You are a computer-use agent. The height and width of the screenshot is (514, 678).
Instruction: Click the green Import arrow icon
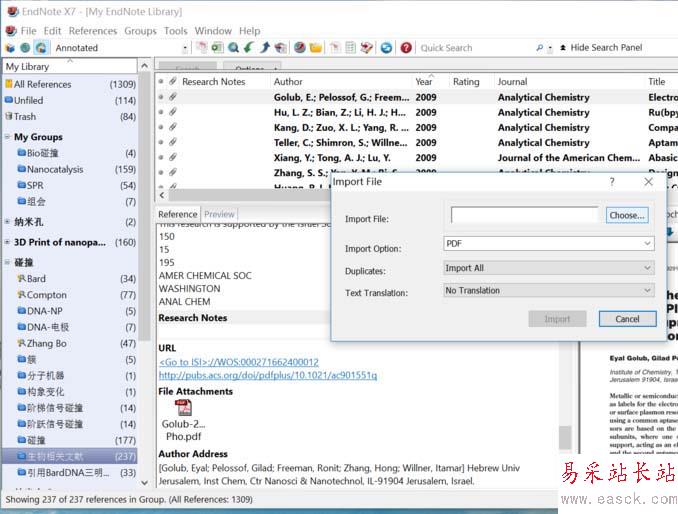point(249,48)
